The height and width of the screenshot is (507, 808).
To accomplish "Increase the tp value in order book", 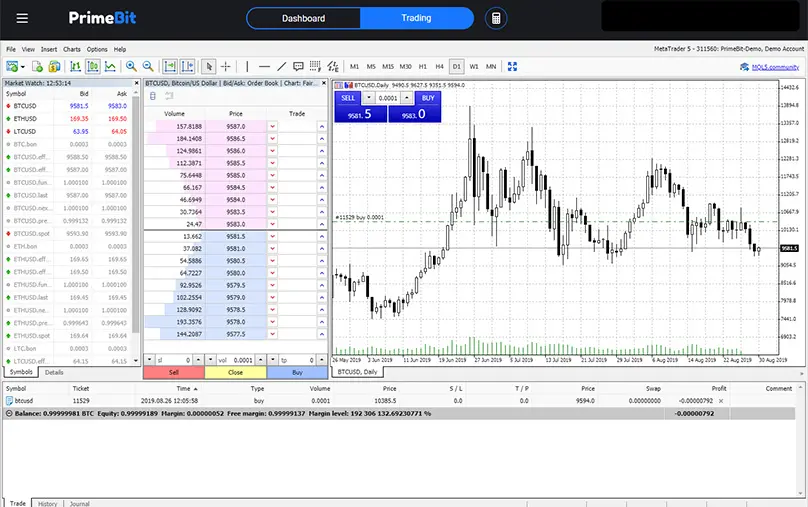I will pos(322,360).
